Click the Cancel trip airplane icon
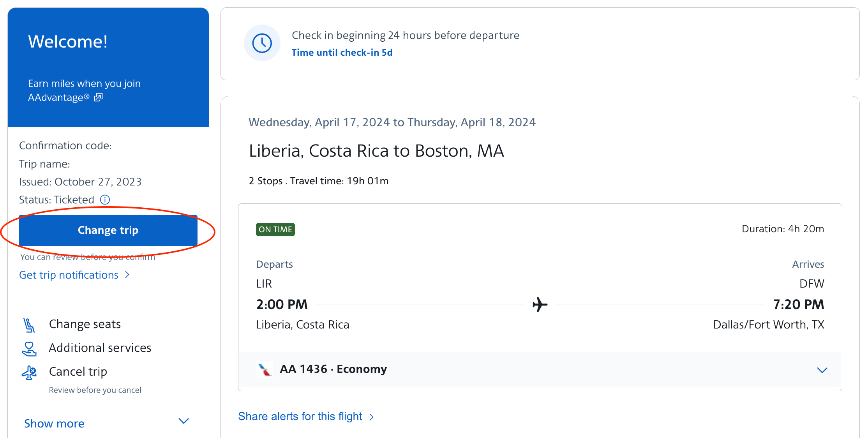The height and width of the screenshot is (438, 868). 29,373
